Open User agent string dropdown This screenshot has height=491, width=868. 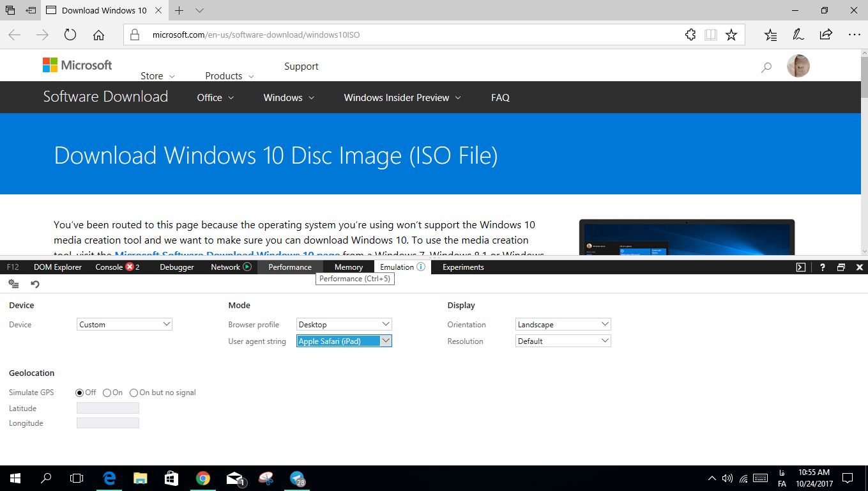(x=344, y=341)
